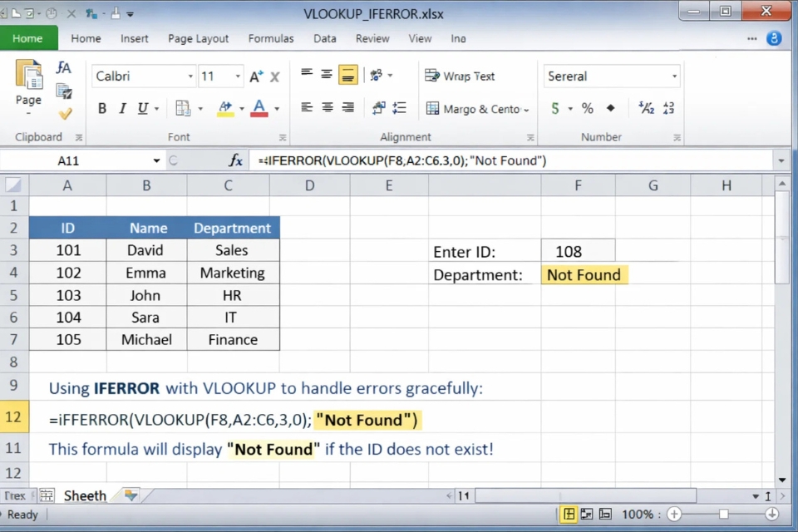Viewport: 798px width, 532px height.
Task: Click the Zoom In button in status bar
Action: tap(675, 515)
